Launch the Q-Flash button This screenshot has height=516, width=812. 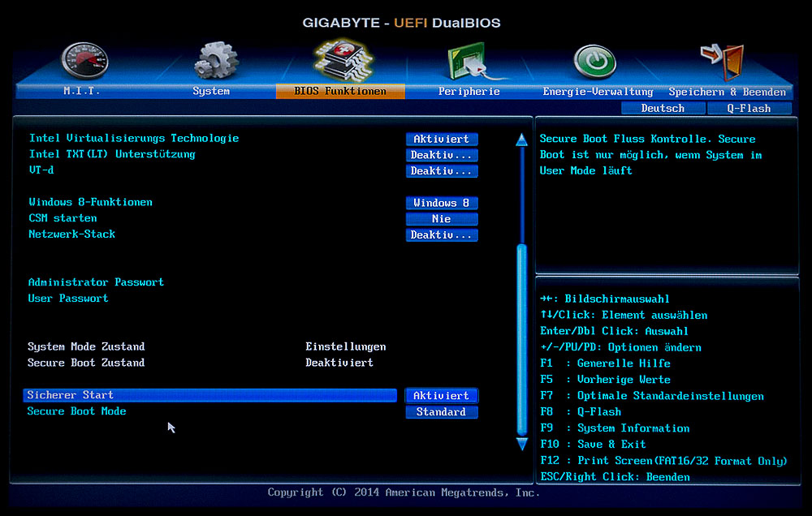click(x=749, y=108)
